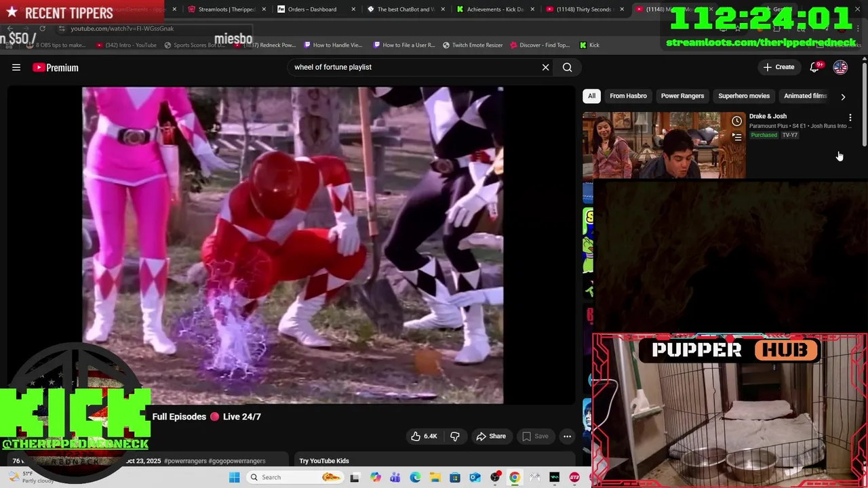Select the Power Rangers chip

tap(682, 96)
